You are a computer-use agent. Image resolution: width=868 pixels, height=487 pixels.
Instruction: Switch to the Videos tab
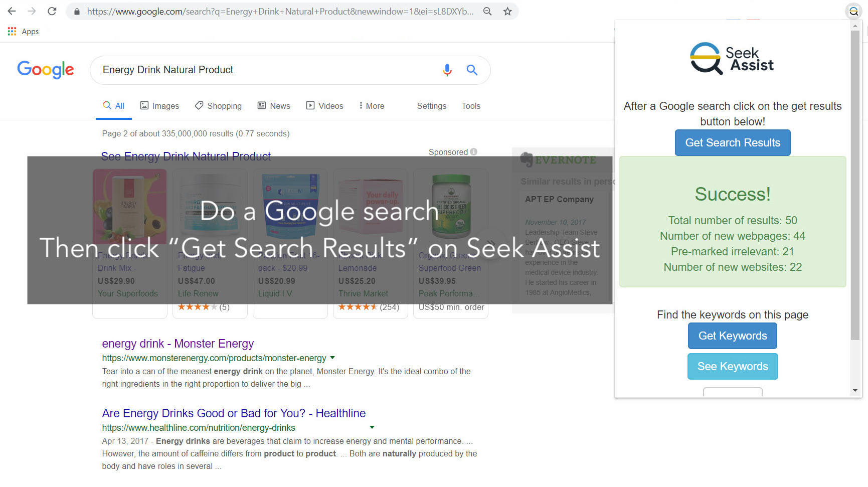325,106
